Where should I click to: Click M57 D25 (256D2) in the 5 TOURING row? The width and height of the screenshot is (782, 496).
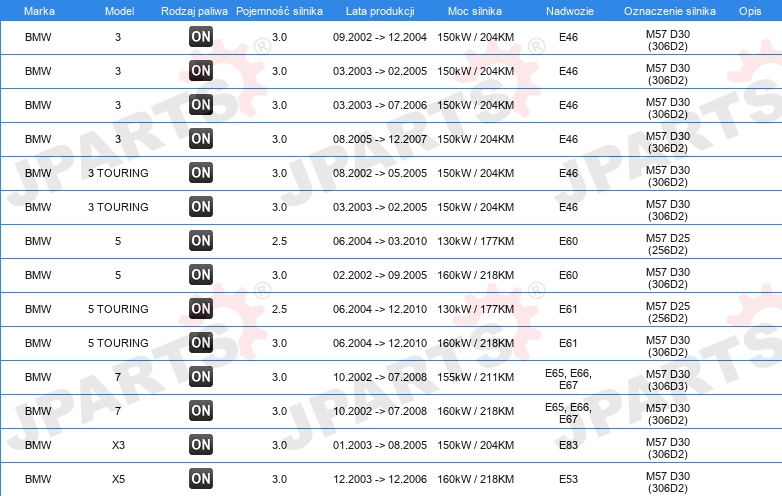[668, 312]
